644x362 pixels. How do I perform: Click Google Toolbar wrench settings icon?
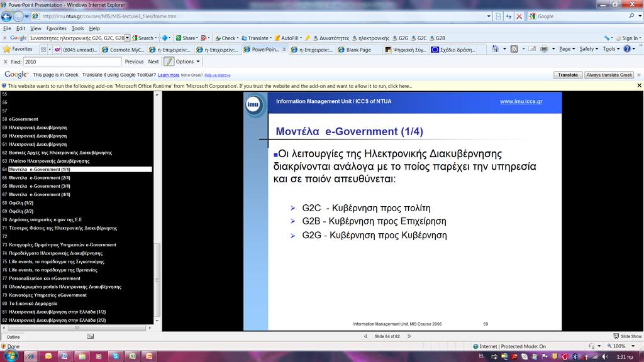607,38
